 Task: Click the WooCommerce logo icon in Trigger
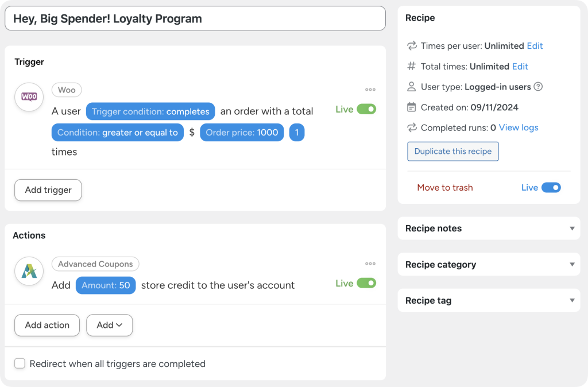pyautogui.click(x=29, y=96)
